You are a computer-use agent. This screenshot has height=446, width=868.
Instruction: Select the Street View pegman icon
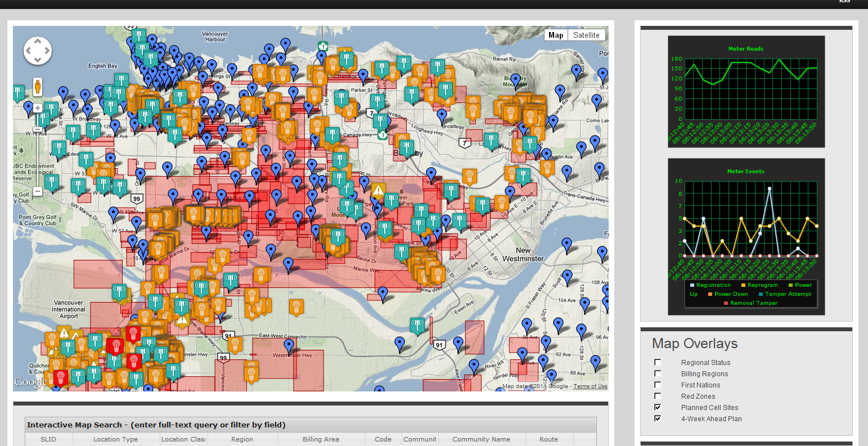[x=38, y=87]
